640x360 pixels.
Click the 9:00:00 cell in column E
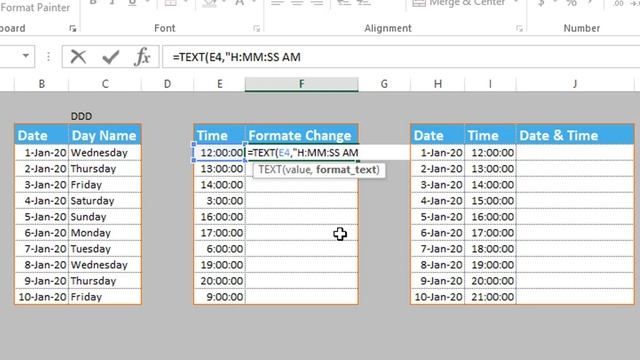click(220, 297)
